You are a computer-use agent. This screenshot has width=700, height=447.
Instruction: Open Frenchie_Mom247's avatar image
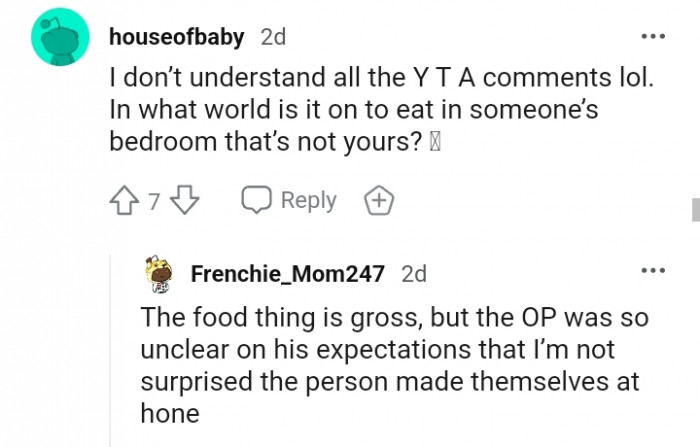click(156, 274)
